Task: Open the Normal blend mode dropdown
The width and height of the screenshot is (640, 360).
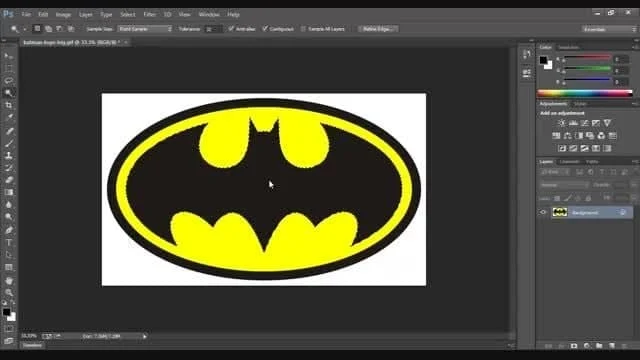Action: 563,185
